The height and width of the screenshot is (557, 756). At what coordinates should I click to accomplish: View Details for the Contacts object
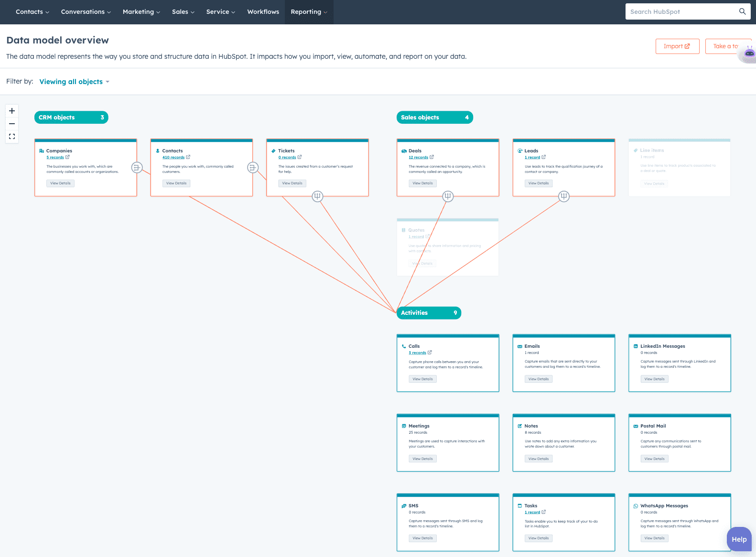176,183
